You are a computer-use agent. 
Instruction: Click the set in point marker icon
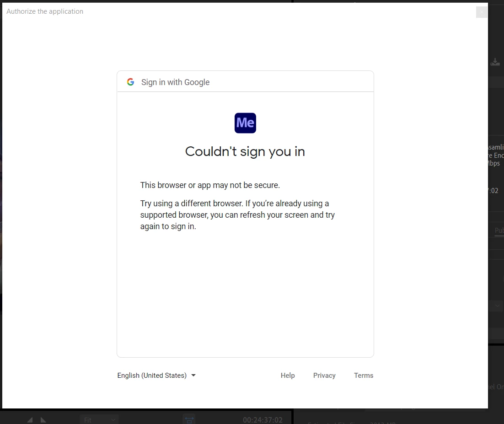pos(30,420)
